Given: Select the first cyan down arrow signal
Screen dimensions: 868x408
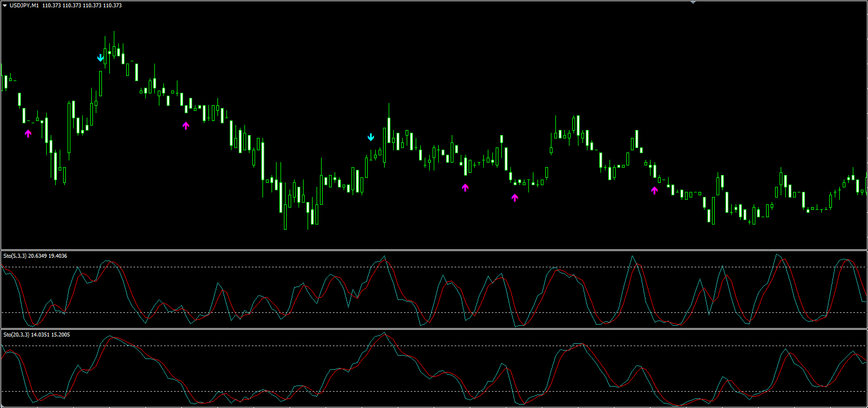Looking at the screenshot, I should (x=100, y=57).
